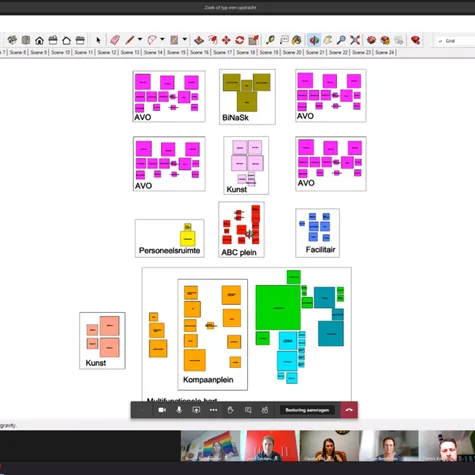Switch to Scene 12 tab
475x475 pixels.
(107, 52)
